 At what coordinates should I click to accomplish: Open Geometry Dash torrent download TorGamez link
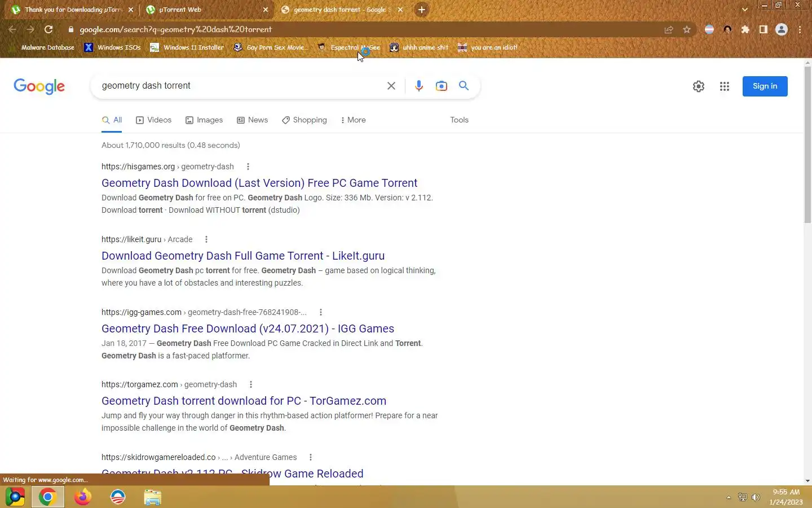point(244,401)
